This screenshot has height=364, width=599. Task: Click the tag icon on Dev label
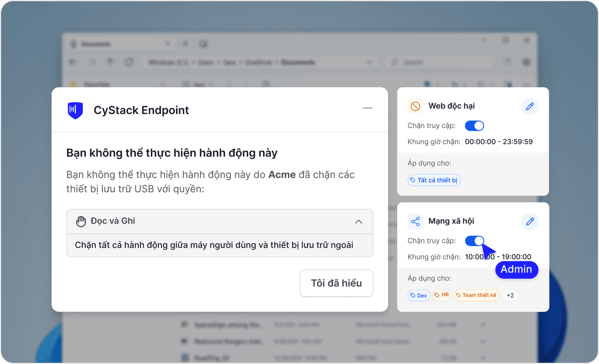click(413, 296)
